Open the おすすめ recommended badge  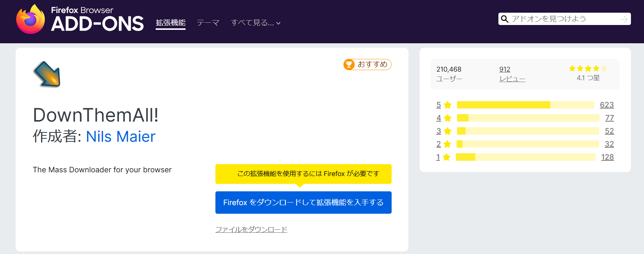click(x=367, y=65)
